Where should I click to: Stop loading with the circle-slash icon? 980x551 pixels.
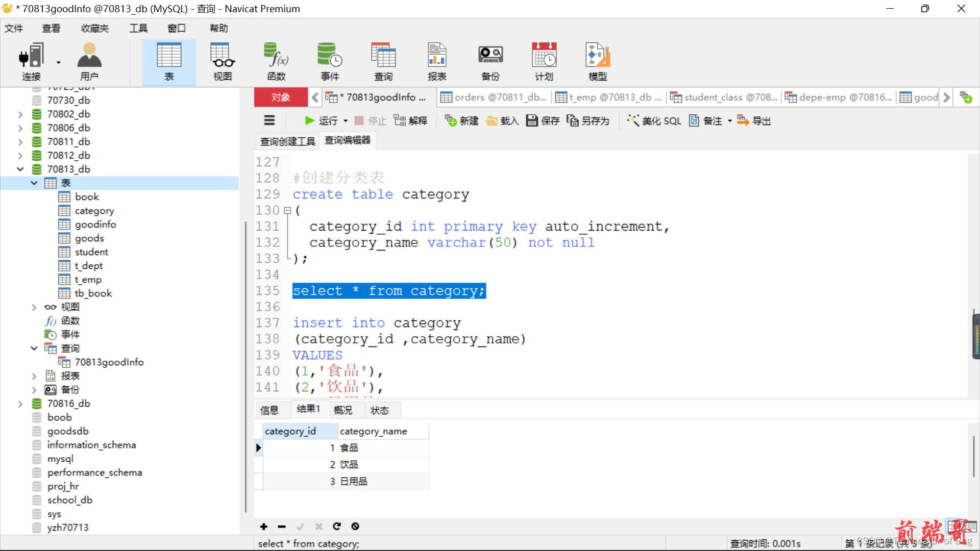point(355,527)
